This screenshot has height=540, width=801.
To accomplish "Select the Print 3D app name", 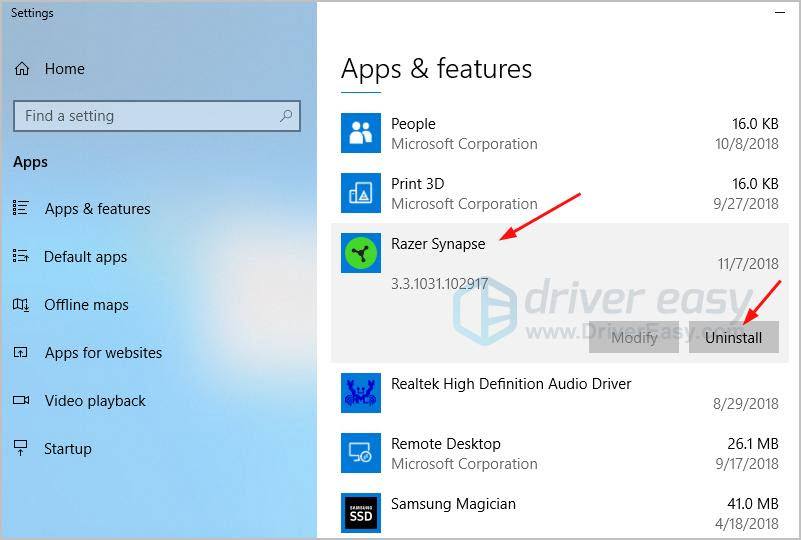I will click(418, 183).
